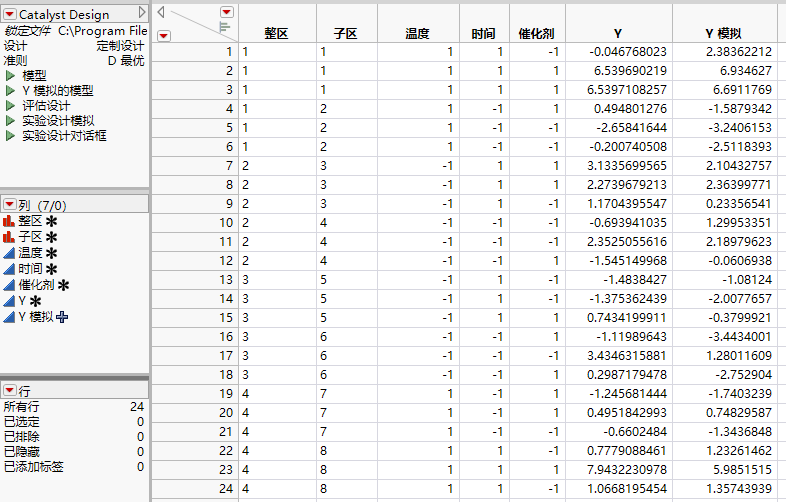Click nominal icon of 整区 column
The width and height of the screenshot is (786, 502).
[9, 221]
